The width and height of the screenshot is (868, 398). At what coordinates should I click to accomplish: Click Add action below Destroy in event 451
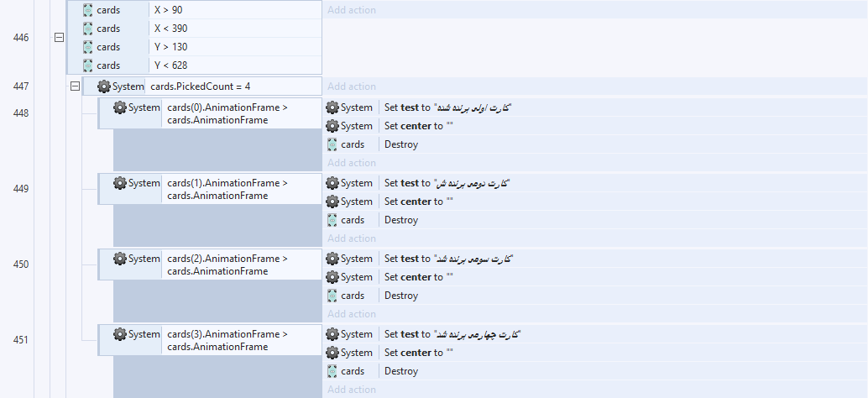352,390
